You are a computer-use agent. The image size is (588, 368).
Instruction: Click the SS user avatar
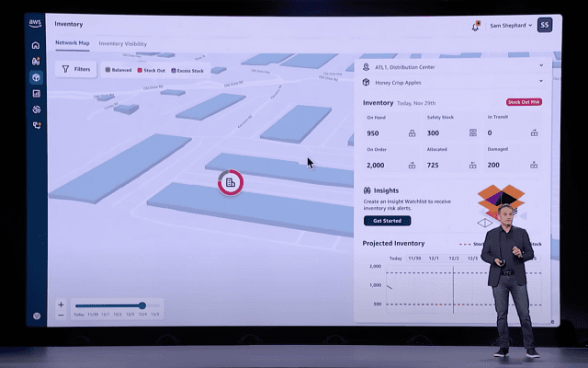click(545, 25)
